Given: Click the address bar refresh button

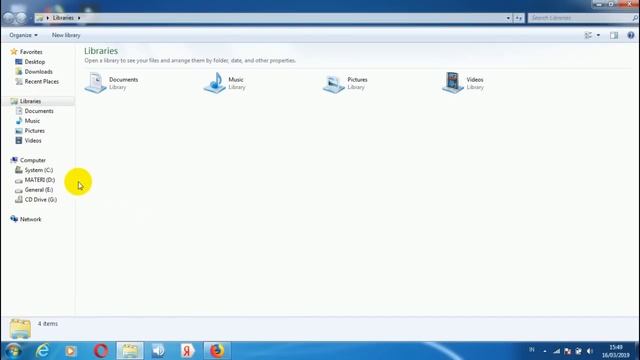Looking at the screenshot, I should (518, 18).
